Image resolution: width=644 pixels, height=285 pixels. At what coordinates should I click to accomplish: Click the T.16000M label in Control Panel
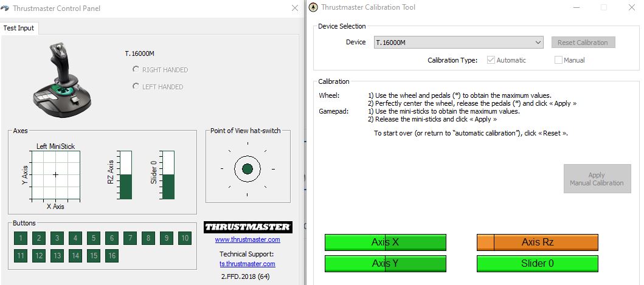[x=140, y=53]
